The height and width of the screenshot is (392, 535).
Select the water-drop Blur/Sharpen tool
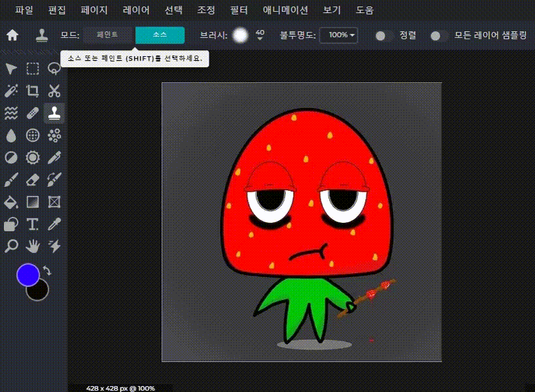[x=11, y=135]
